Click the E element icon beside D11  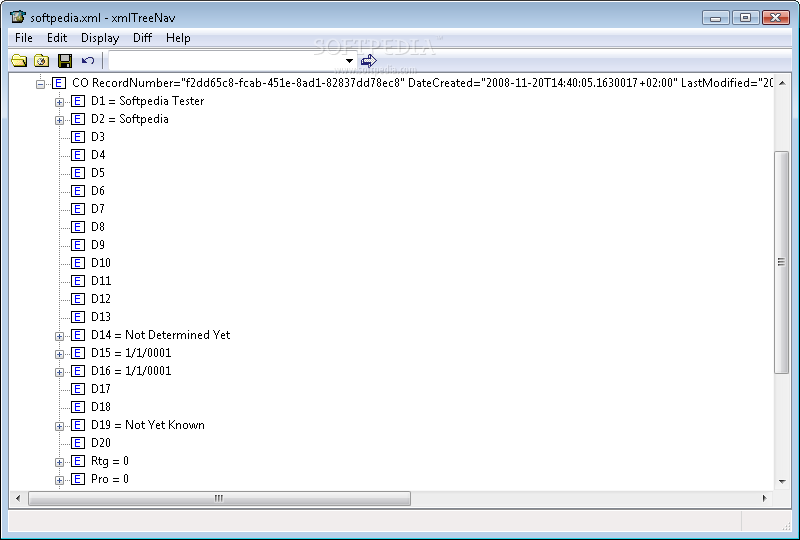78,281
